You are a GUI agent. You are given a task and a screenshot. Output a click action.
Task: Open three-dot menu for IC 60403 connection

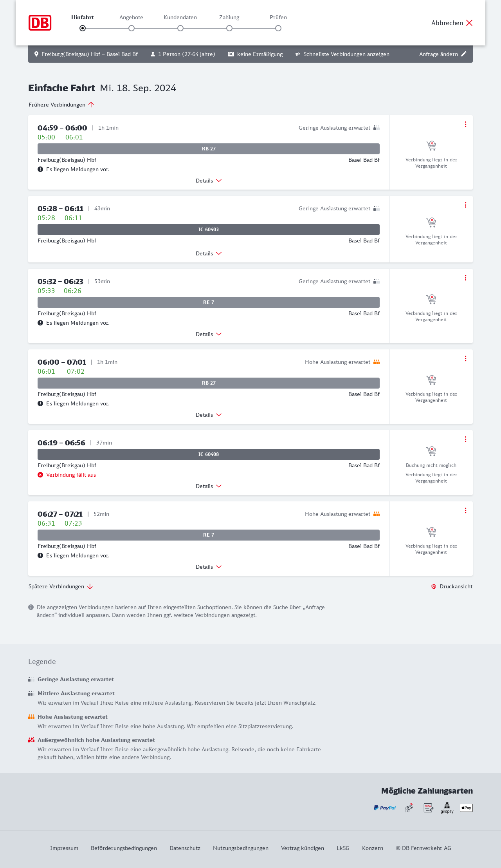click(465, 205)
